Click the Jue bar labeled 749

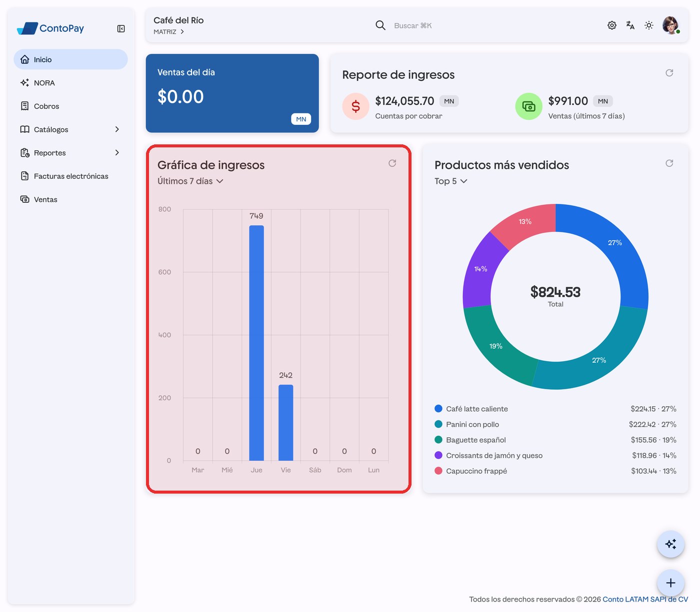pyautogui.click(x=256, y=343)
